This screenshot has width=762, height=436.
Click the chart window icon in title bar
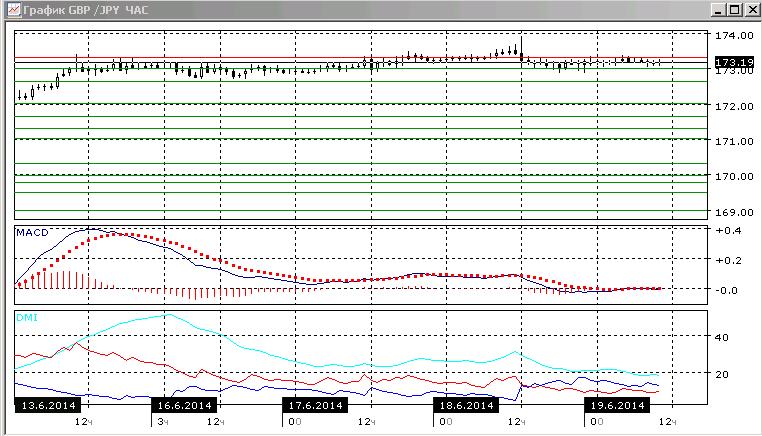click(x=14, y=10)
